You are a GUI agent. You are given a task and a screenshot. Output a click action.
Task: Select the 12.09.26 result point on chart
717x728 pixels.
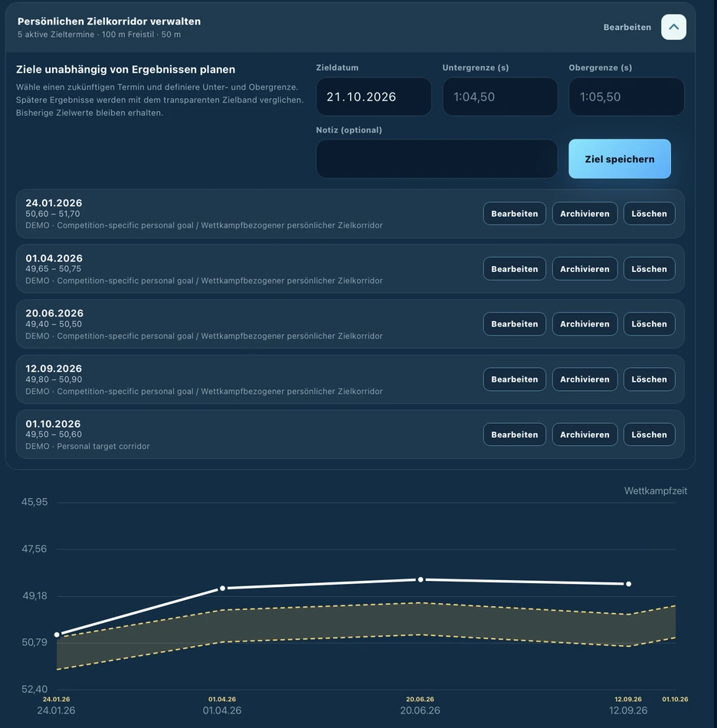click(x=628, y=584)
